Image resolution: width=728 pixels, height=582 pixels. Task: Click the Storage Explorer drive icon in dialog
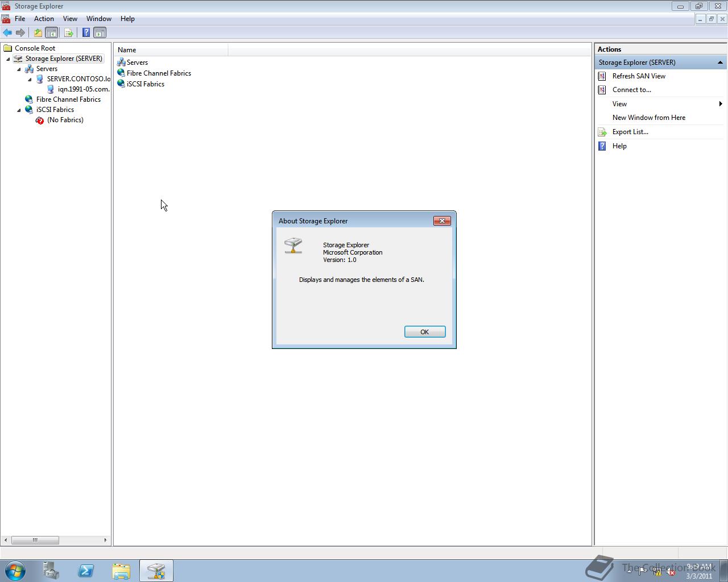293,246
